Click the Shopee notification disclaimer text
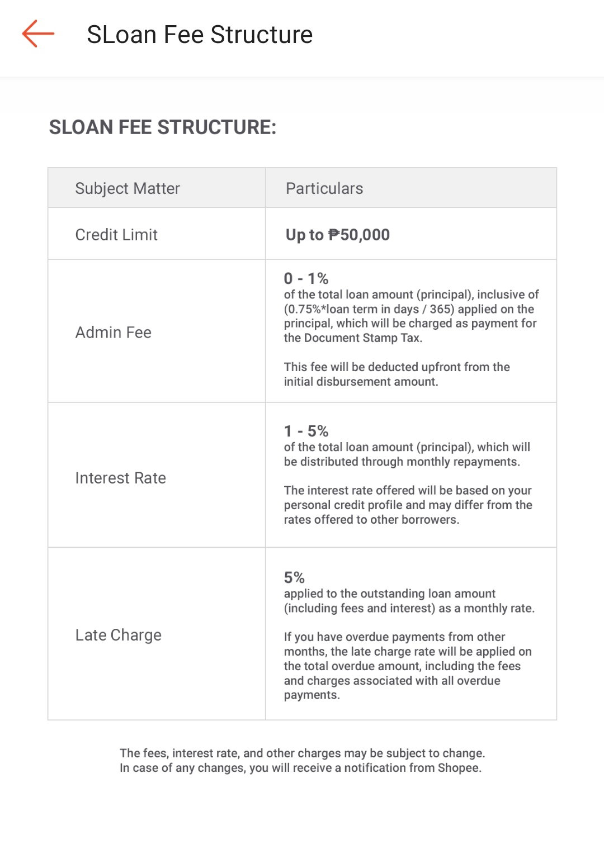Image resolution: width=604 pixels, height=868 pixels. 302,760
